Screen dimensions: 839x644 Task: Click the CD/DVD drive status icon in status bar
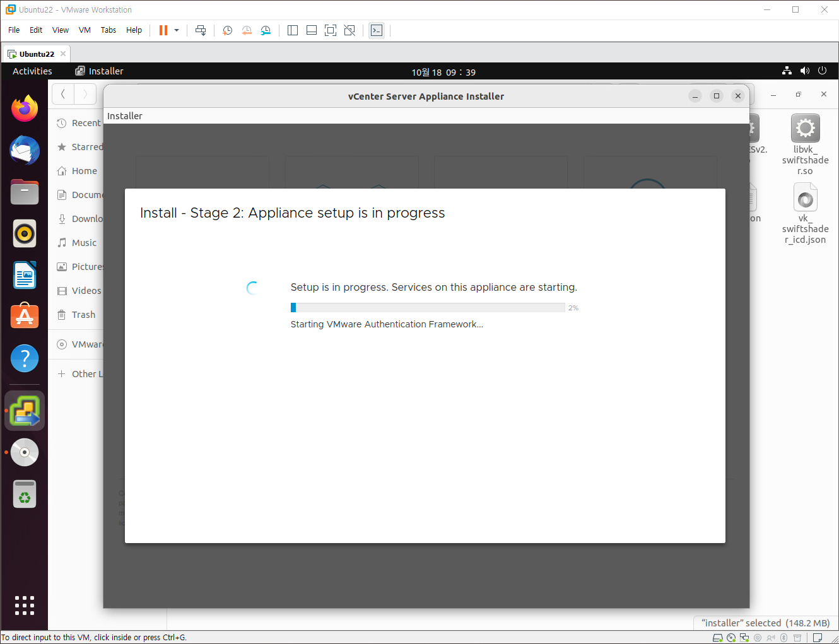[x=731, y=638]
